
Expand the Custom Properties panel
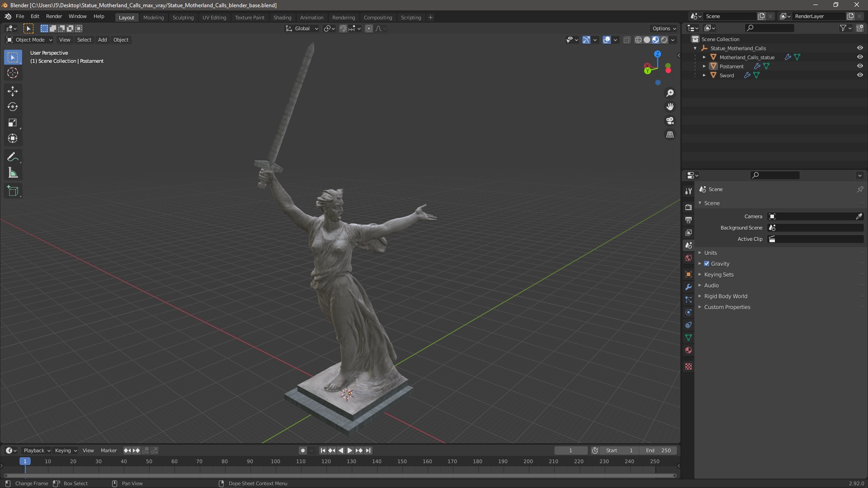727,307
